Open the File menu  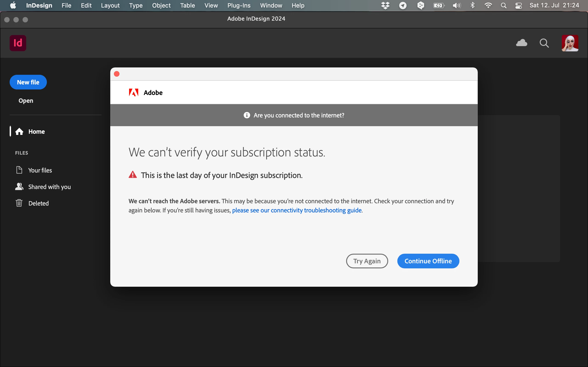click(66, 5)
